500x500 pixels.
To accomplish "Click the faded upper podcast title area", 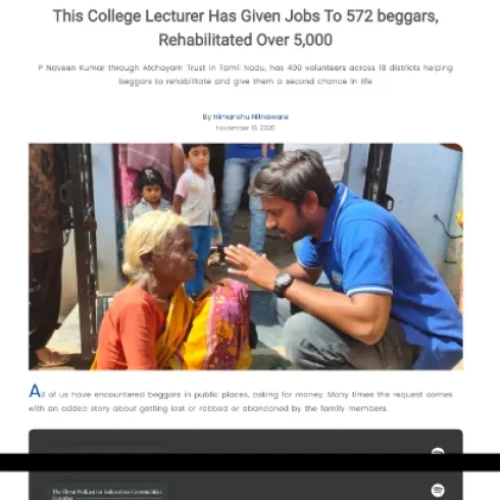I will click(107, 450).
